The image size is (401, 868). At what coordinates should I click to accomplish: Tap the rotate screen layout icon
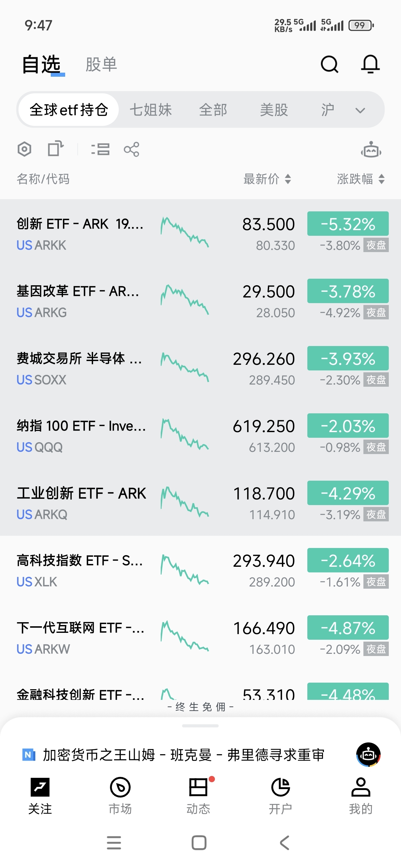pos(56,149)
